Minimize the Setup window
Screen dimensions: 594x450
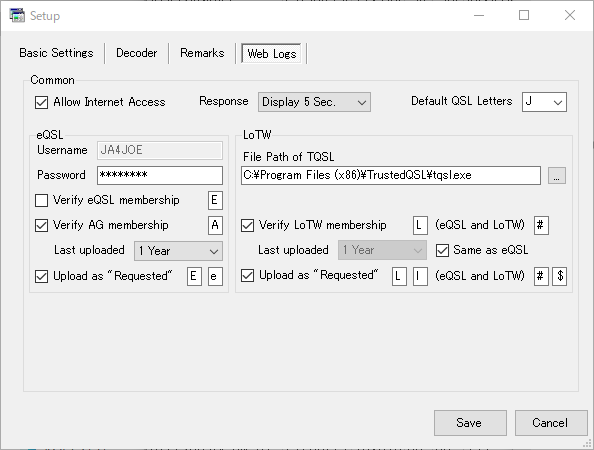click(x=479, y=16)
